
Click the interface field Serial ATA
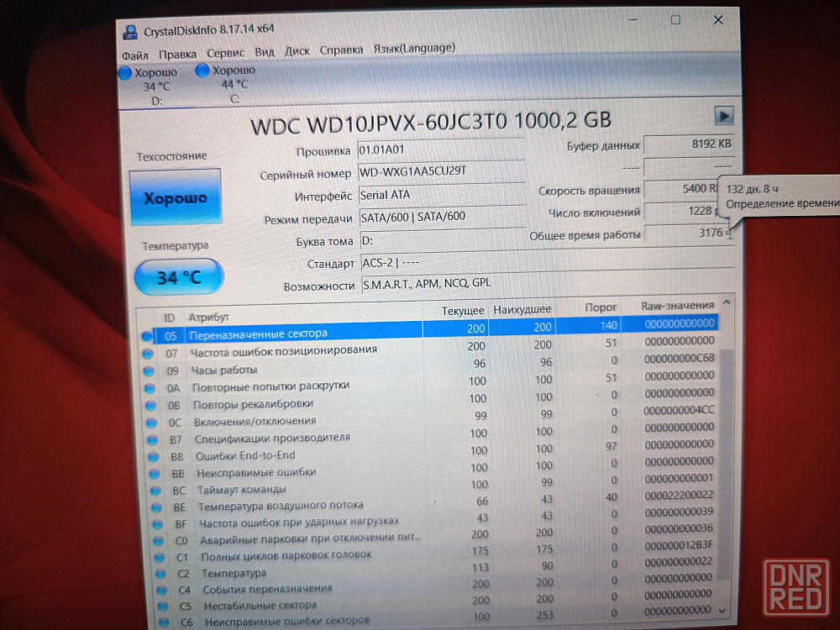[442, 195]
